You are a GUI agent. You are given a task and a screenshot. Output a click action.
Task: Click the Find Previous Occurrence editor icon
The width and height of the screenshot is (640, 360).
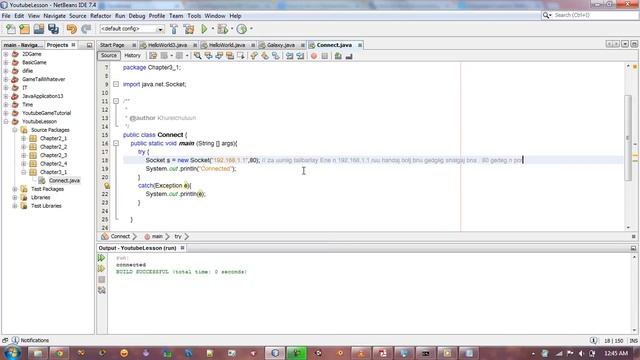[x=209, y=56]
